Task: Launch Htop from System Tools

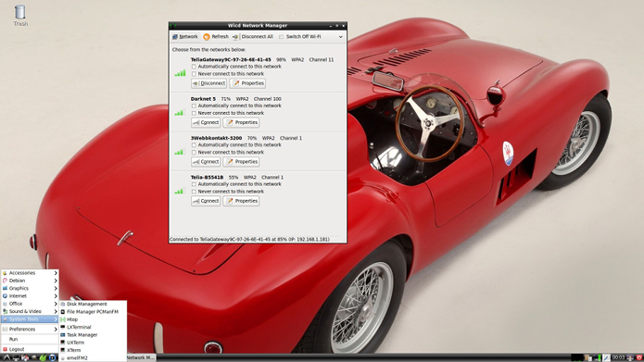Action: click(93, 319)
